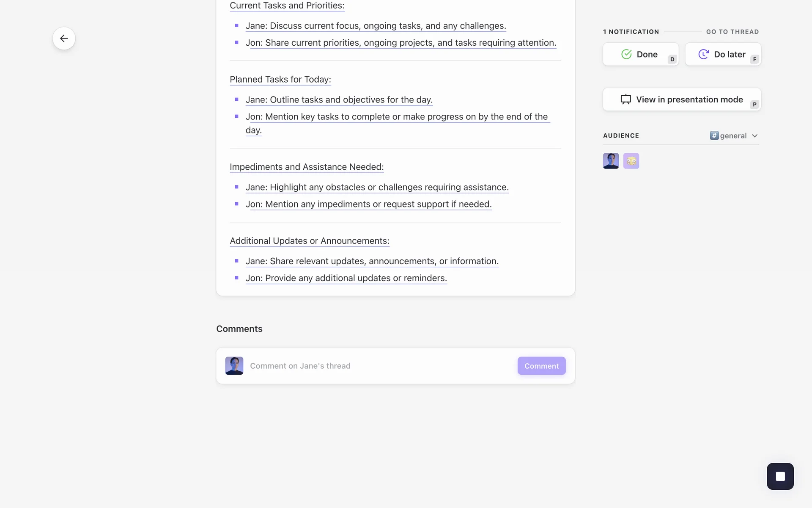Click the second audience member avatar
This screenshot has height=508, width=812.
(631, 161)
